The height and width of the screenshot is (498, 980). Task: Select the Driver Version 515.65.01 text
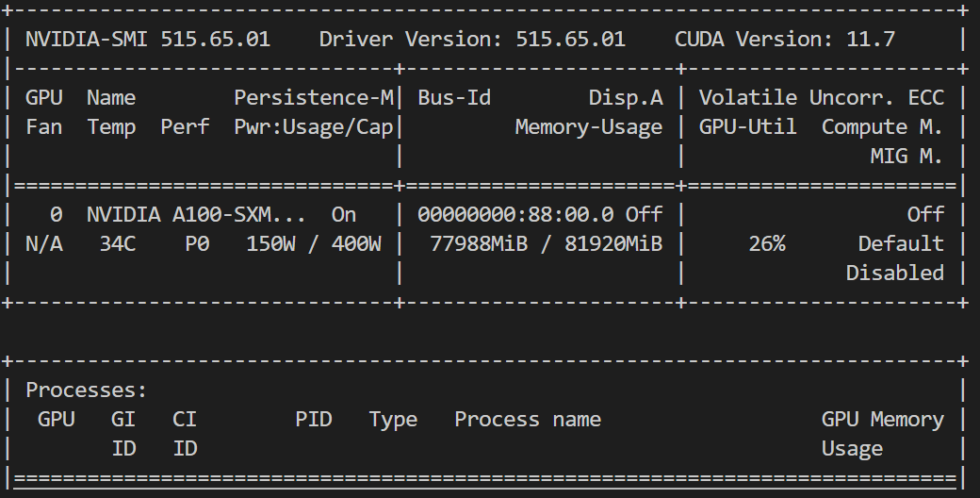(x=472, y=40)
